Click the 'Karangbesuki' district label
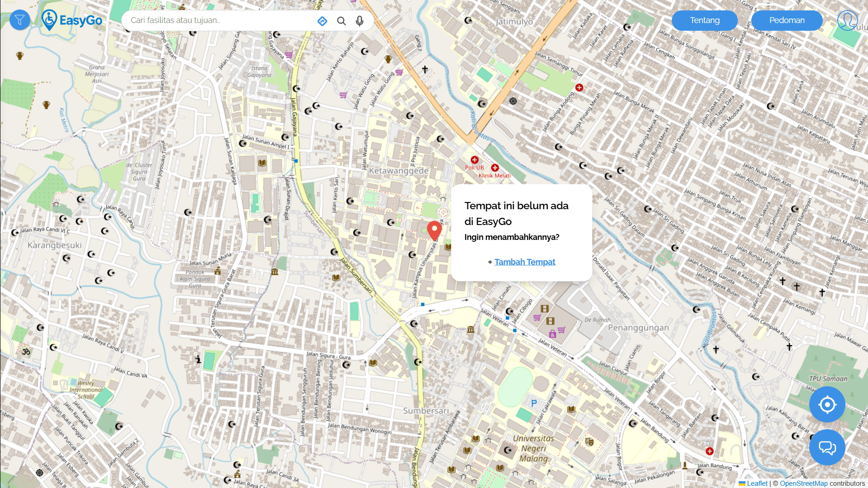Screen dimensions: 868x488 [x=55, y=245]
